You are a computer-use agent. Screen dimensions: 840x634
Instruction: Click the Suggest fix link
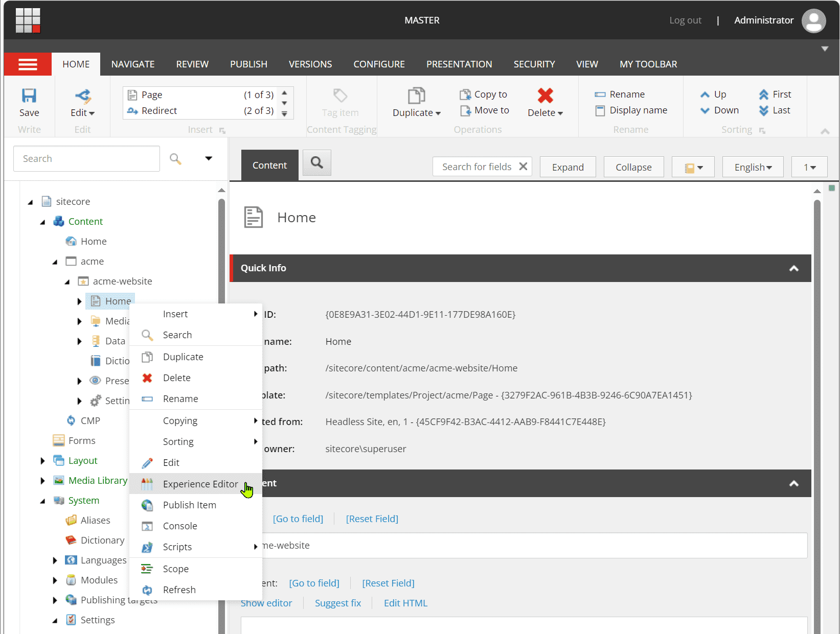(x=337, y=603)
